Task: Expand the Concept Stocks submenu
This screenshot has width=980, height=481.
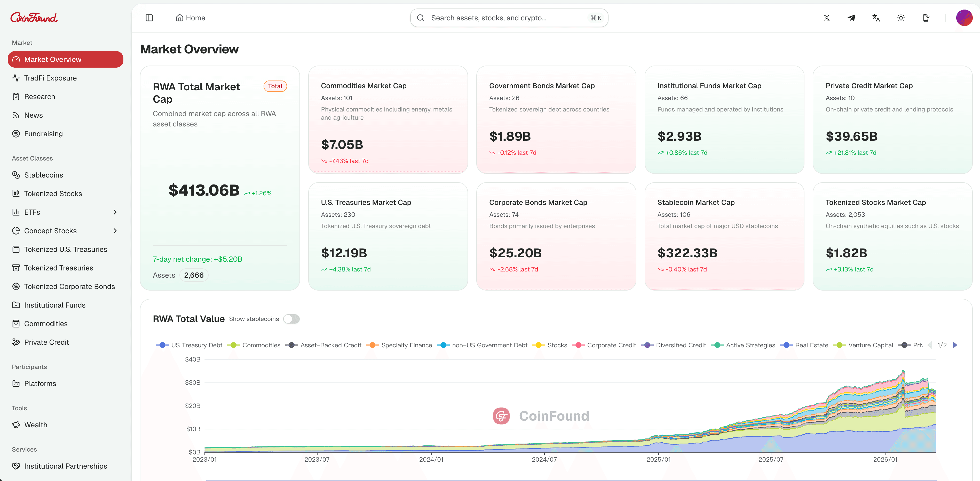Action: click(x=115, y=230)
